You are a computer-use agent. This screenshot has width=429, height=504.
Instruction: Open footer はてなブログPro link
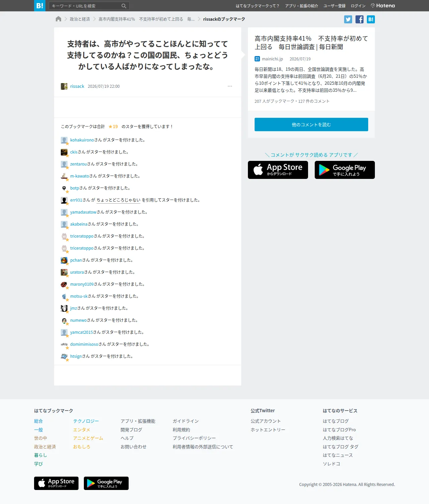click(x=339, y=430)
